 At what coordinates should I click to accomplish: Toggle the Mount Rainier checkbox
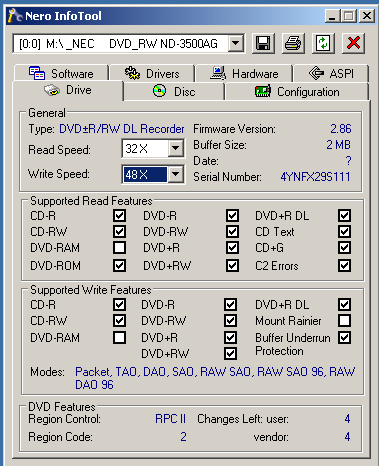[344, 321]
